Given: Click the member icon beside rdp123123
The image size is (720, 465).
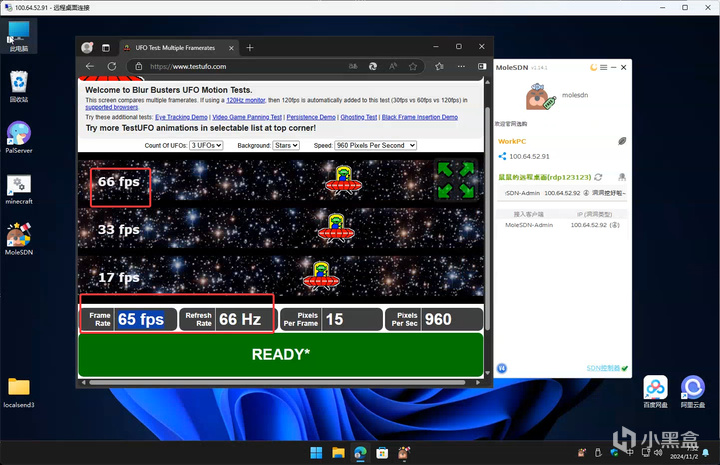Looking at the screenshot, I should [x=622, y=177].
